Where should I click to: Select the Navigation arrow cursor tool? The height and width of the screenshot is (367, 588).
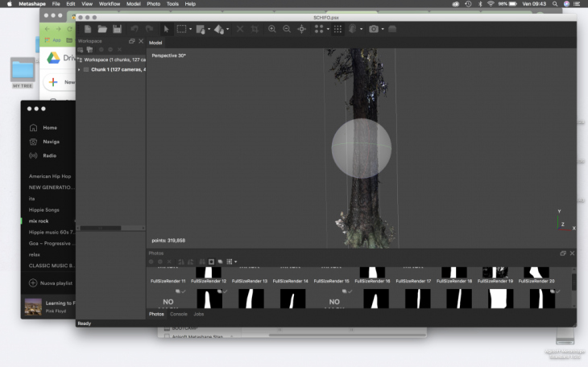[x=167, y=29]
